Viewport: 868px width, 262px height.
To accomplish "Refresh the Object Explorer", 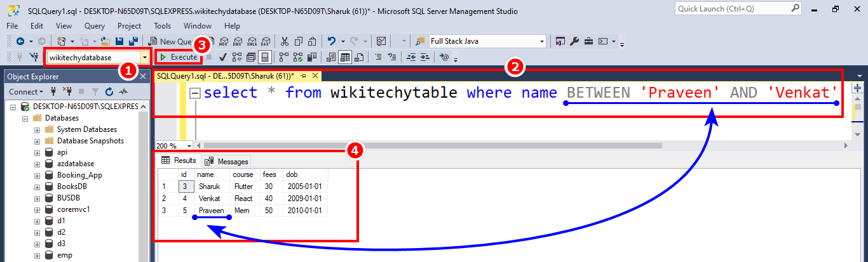I will (108, 92).
